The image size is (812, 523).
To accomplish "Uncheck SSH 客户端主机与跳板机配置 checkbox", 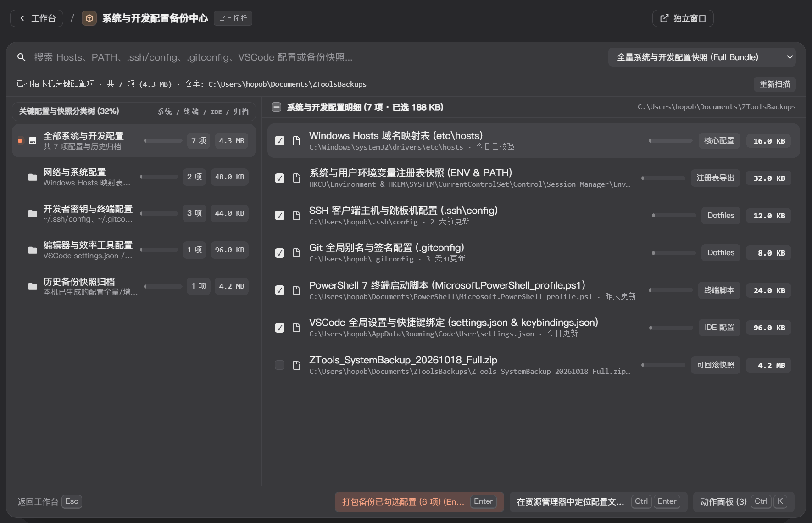I will coord(279,216).
